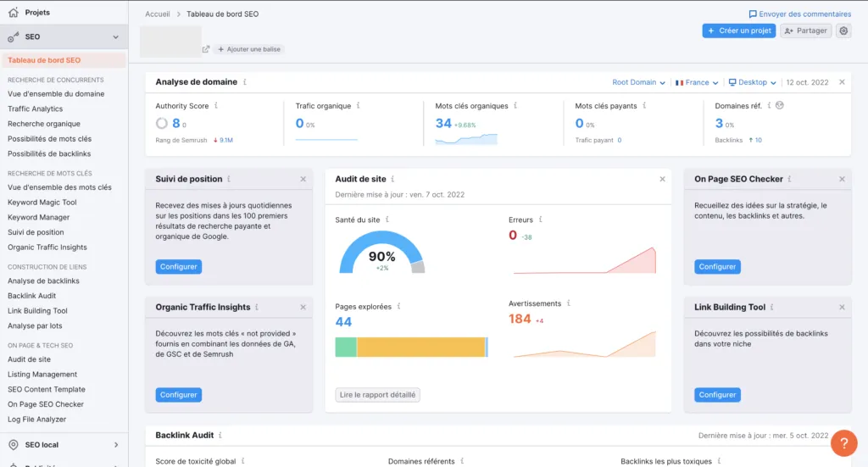Show Score de toxicité global info icon

(243, 461)
